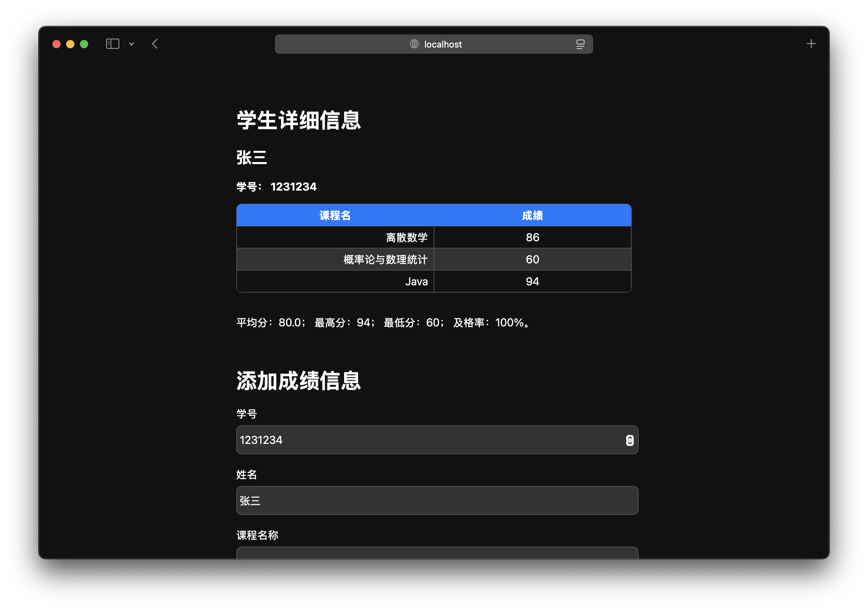Select the Java course cell
Image resolution: width=868 pixels, height=610 pixels.
[x=335, y=281]
